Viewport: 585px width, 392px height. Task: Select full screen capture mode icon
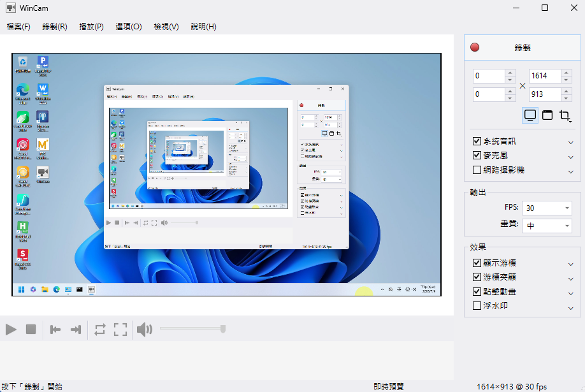point(530,115)
